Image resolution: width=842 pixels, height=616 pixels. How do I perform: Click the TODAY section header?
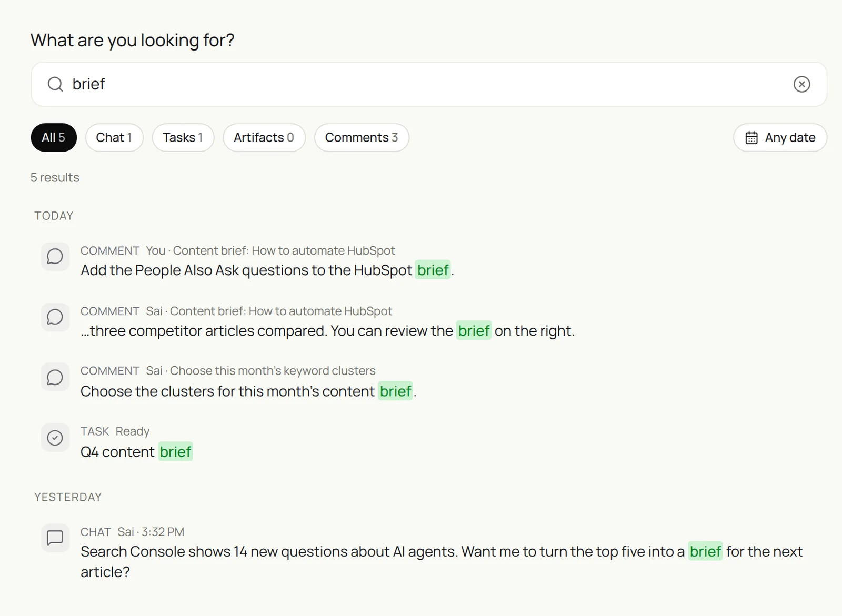pyautogui.click(x=54, y=216)
